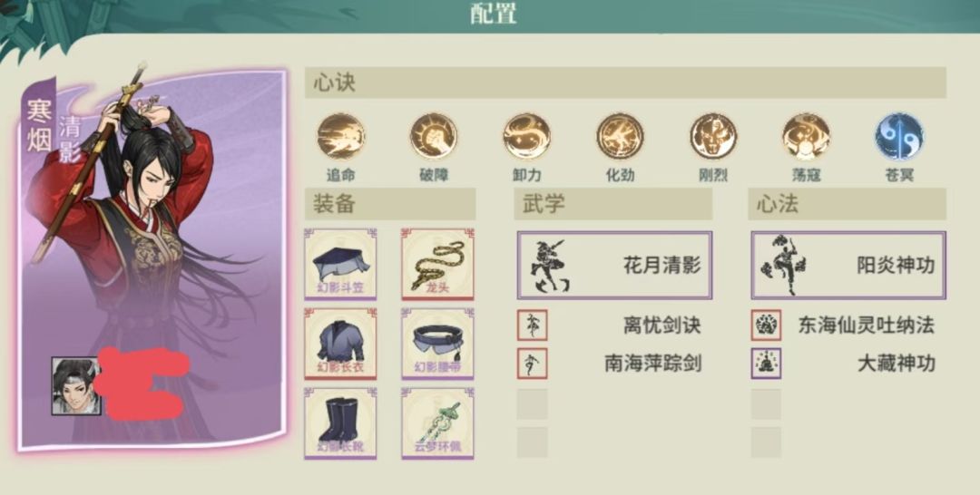Viewport: 980px width, 495px height.
Task: Open the 幻影长衣 robe equipment slot
Action: (x=340, y=344)
